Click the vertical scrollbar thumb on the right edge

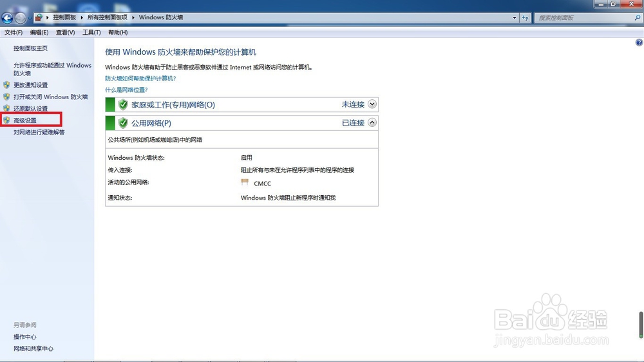click(x=641, y=325)
